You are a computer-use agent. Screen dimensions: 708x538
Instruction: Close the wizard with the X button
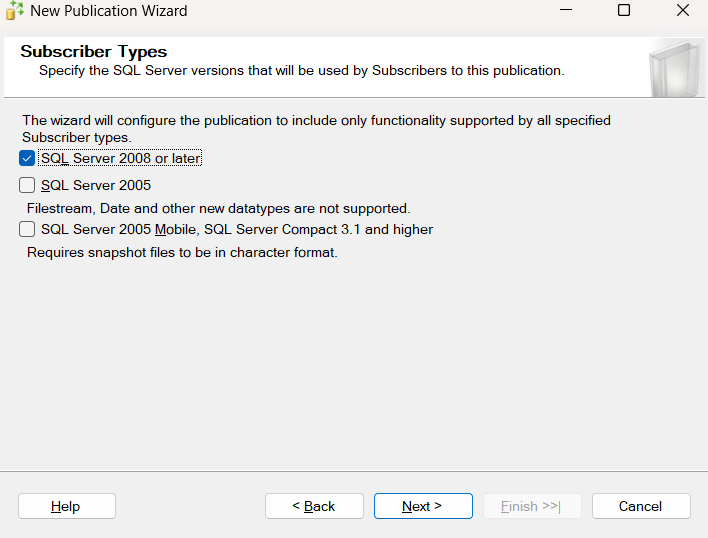pos(682,11)
